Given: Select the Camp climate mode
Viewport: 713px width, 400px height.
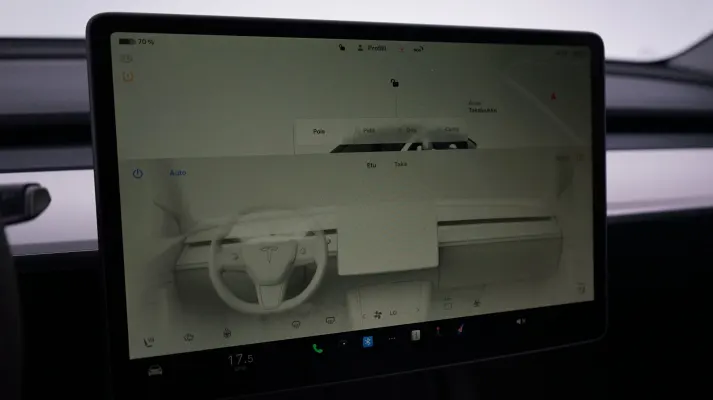Looking at the screenshot, I should [x=452, y=130].
